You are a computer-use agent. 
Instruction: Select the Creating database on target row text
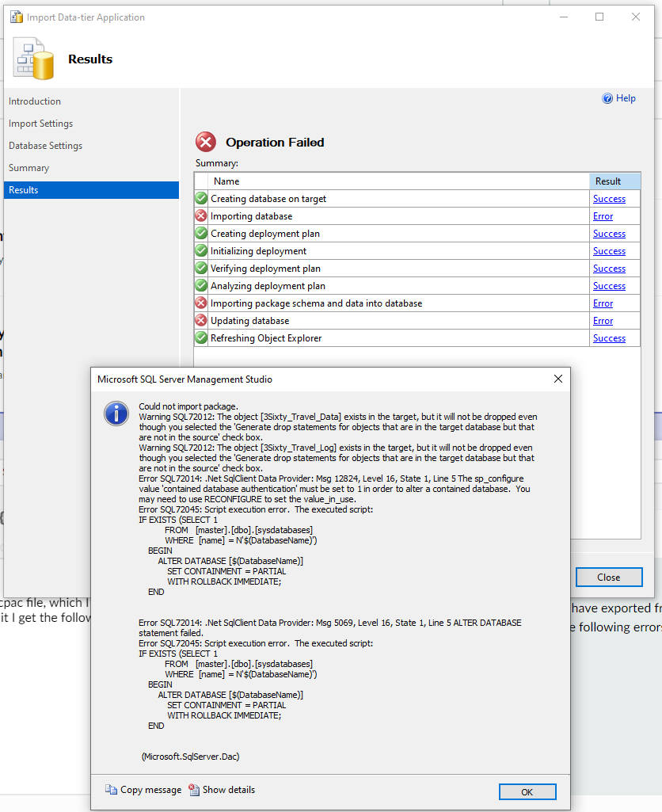(268, 199)
